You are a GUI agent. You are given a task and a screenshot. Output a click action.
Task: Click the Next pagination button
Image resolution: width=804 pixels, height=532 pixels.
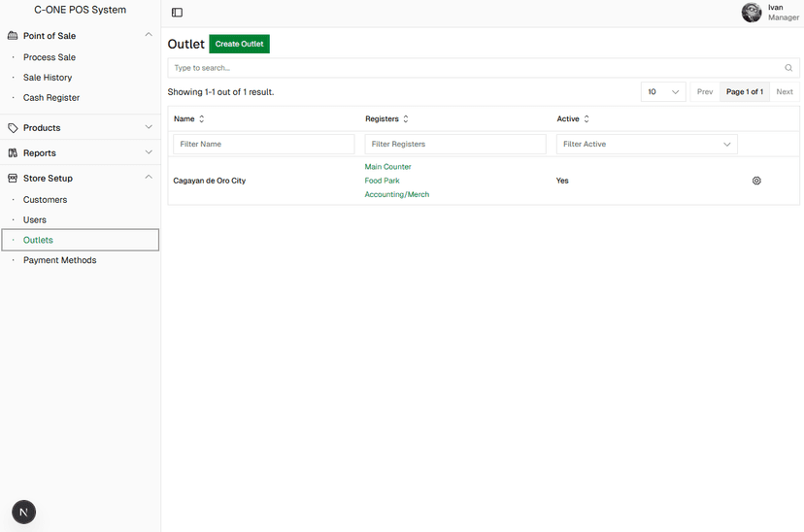[784, 92]
